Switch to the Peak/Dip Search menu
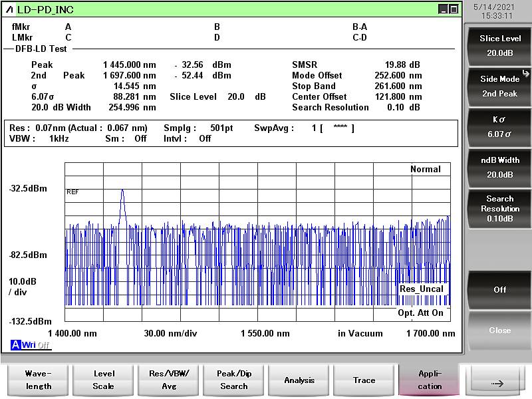Screen dimensions: 532x399 (x=233, y=380)
